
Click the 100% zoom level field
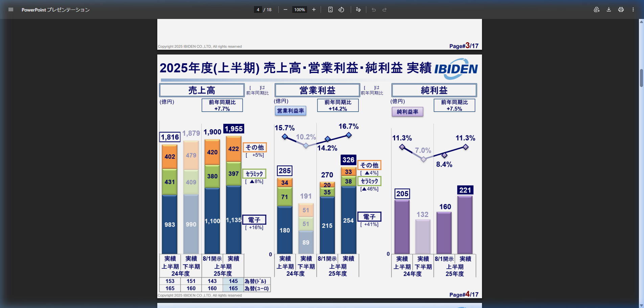coord(299,9)
